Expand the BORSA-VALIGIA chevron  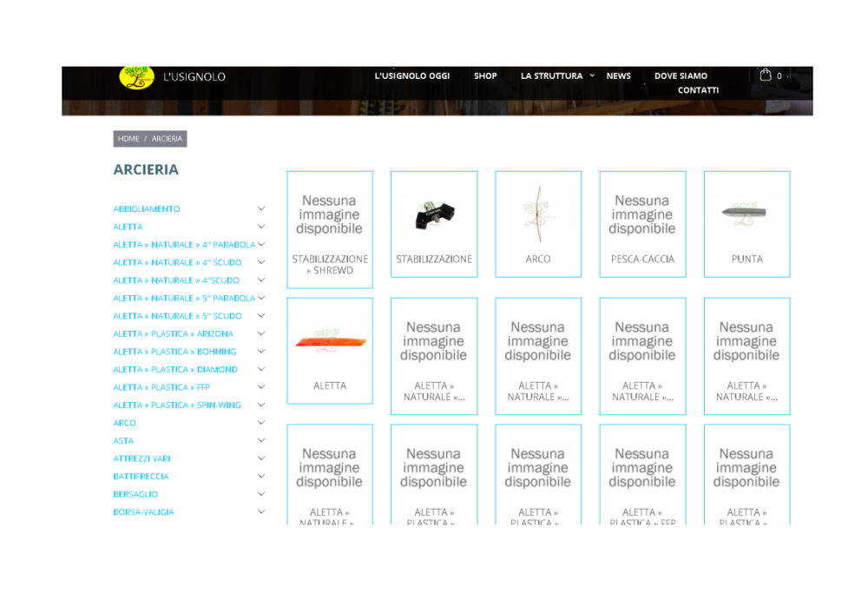(x=261, y=511)
